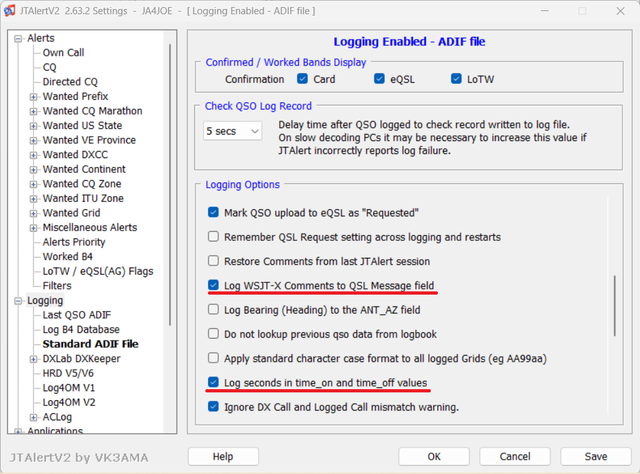Toggle the LoTW confirmation checkbox

[x=456, y=78]
